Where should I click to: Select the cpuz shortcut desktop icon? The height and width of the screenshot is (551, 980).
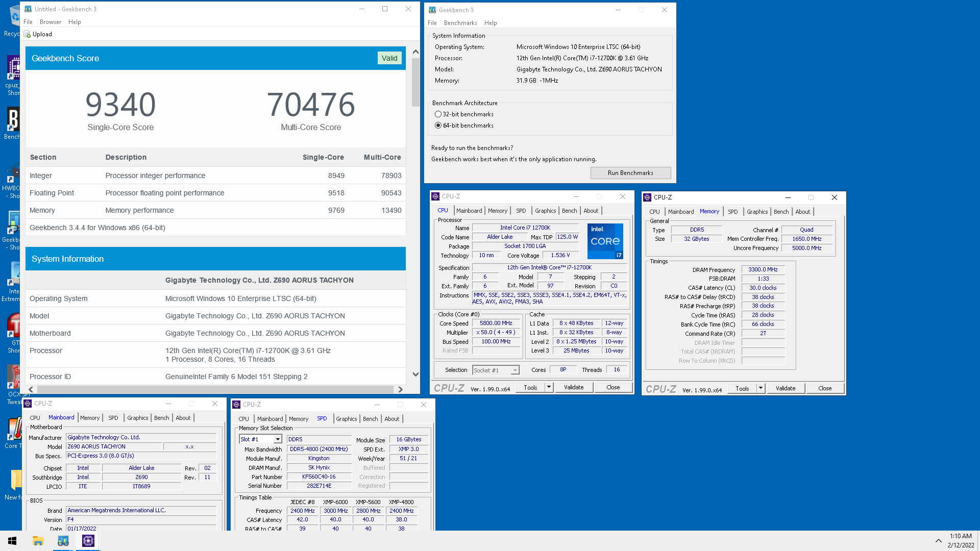(13, 75)
